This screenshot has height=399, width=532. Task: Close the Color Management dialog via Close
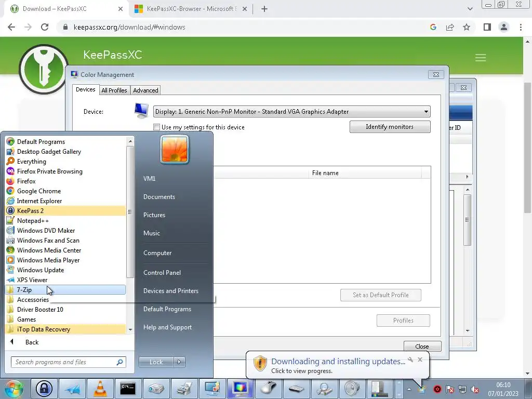click(422, 346)
